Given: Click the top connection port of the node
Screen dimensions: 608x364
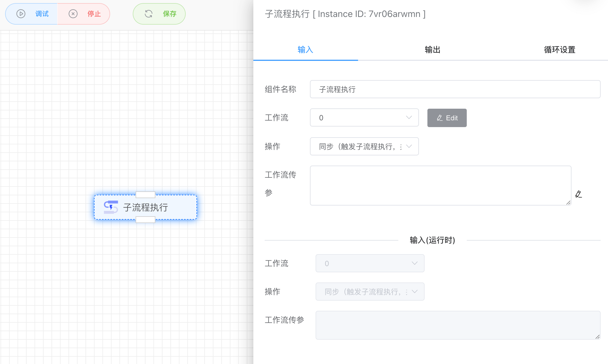Looking at the screenshot, I should point(145,194).
